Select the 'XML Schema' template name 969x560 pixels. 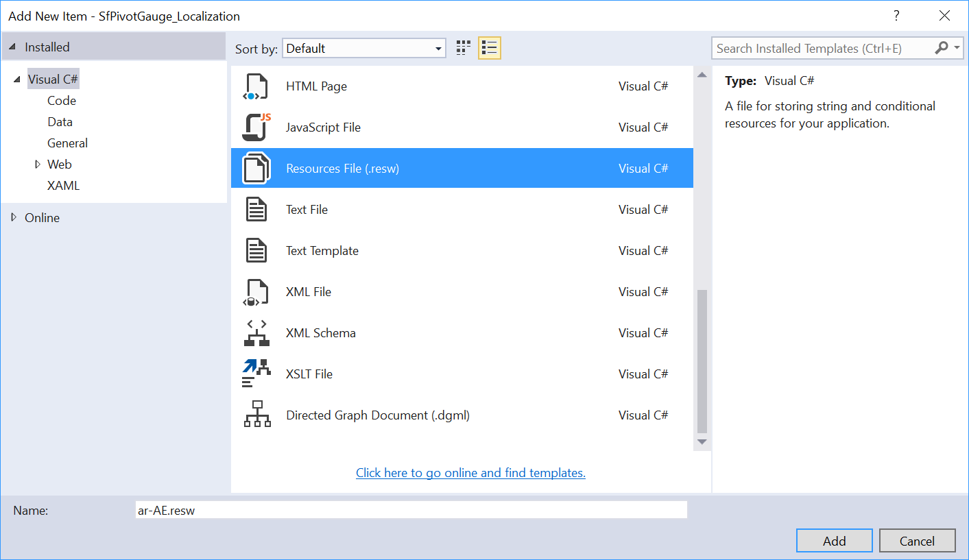pos(321,333)
